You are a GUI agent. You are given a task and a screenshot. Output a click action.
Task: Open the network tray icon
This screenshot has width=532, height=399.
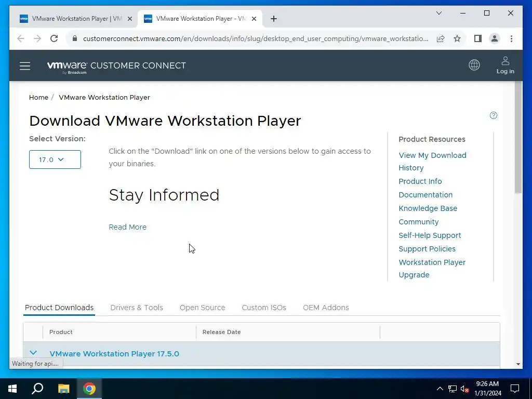(x=453, y=389)
